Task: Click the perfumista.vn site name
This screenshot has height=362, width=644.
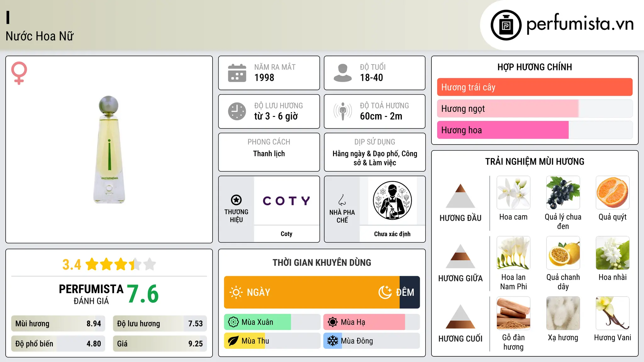Action: [x=580, y=24]
